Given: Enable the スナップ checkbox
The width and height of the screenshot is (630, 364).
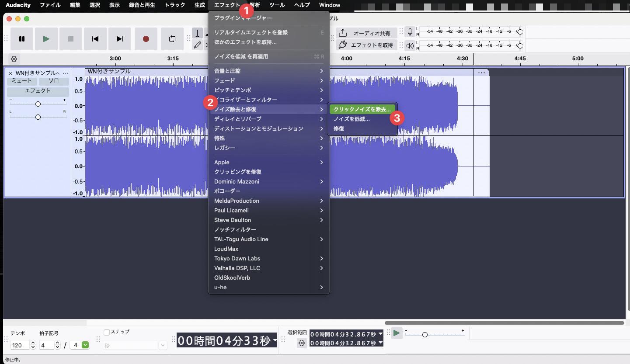Looking at the screenshot, I should coord(107,332).
